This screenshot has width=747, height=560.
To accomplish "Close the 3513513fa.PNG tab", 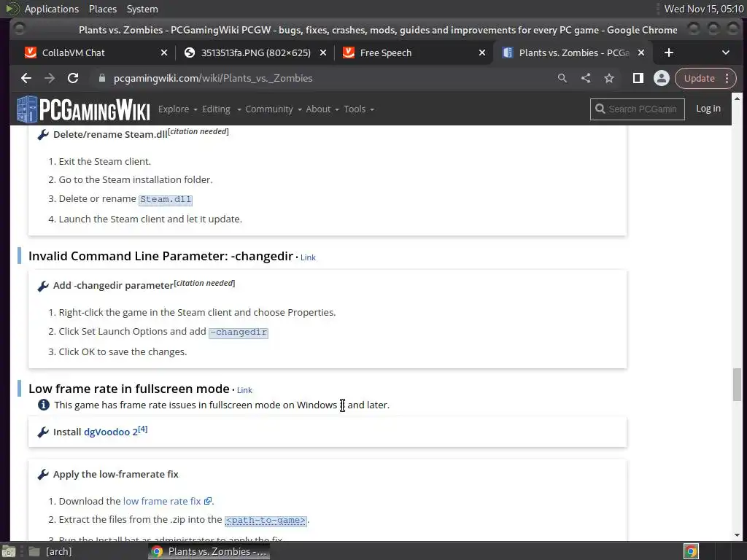I will coord(323,52).
